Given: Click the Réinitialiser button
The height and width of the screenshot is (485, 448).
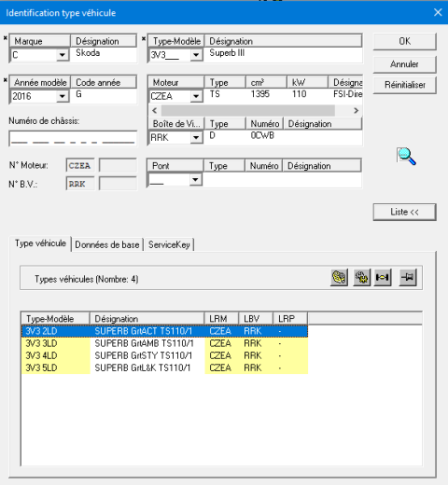Looking at the screenshot, I should (x=404, y=85).
